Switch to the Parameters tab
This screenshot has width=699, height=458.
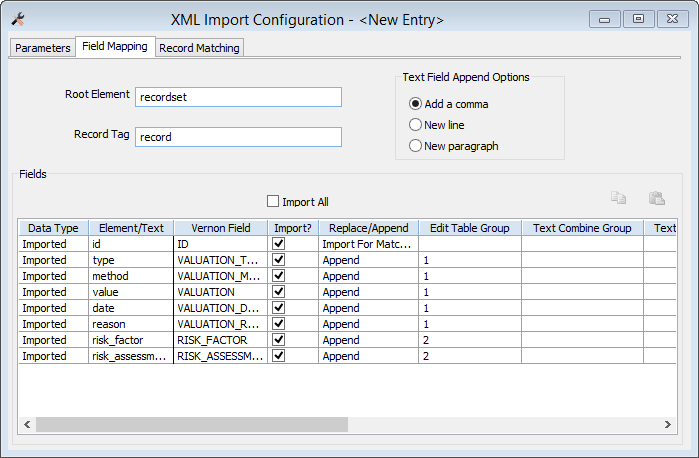pyautogui.click(x=42, y=48)
